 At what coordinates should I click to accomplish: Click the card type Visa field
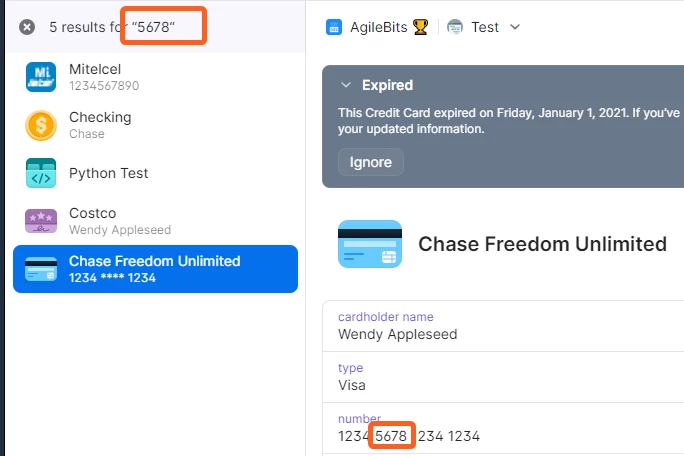tap(503, 377)
